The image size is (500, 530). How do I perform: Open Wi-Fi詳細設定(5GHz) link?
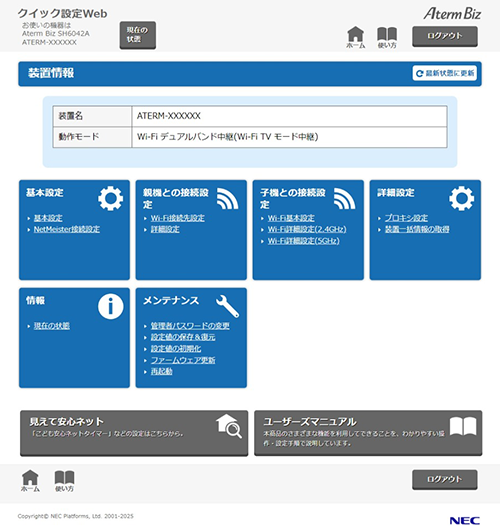(304, 241)
